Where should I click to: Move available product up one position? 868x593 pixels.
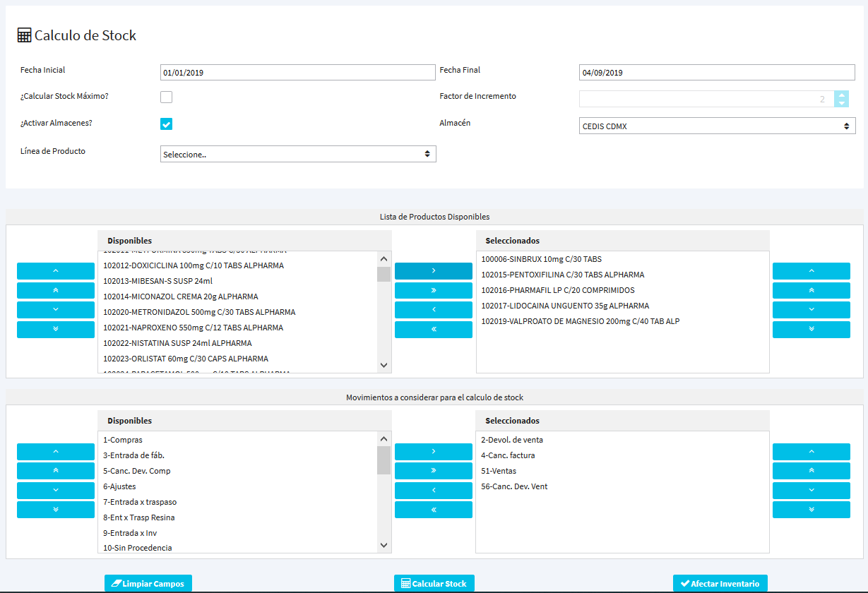click(56, 271)
